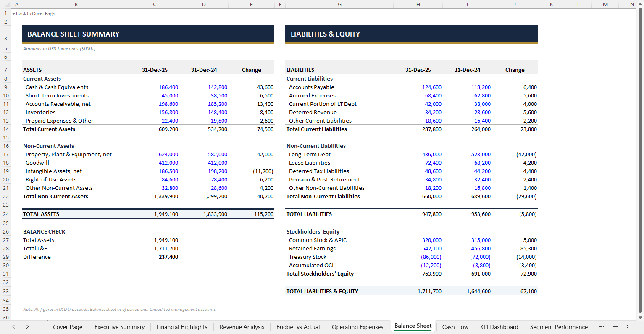Image resolution: width=644 pixels, height=334 pixels.
Task: Follow the Back to Cover Page link
Action: [33, 13]
